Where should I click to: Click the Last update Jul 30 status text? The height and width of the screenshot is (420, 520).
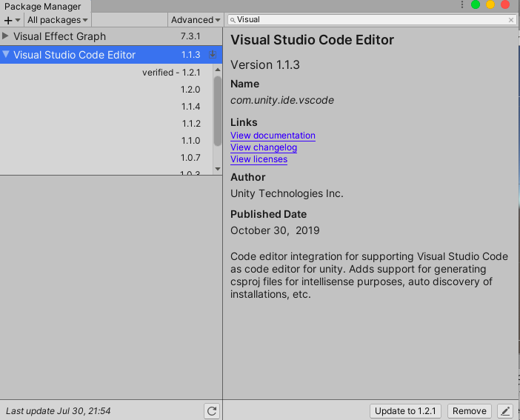pyautogui.click(x=58, y=411)
